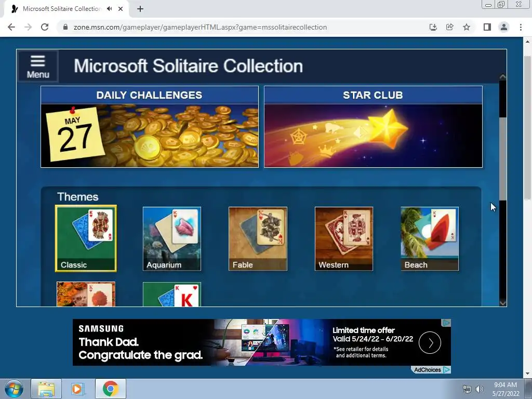The image size is (532, 399).
Task: Open the taskbar clock showing 9:04 AM
Action: point(506,389)
